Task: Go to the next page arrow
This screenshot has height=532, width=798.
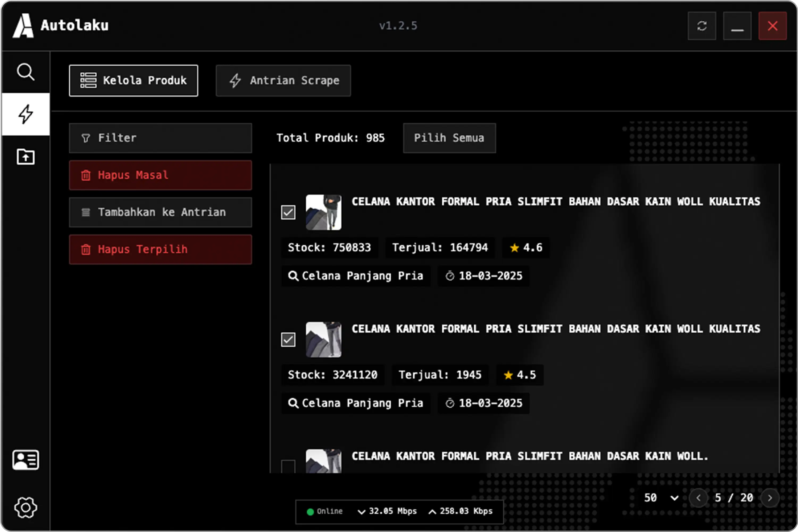Action: (770, 498)
